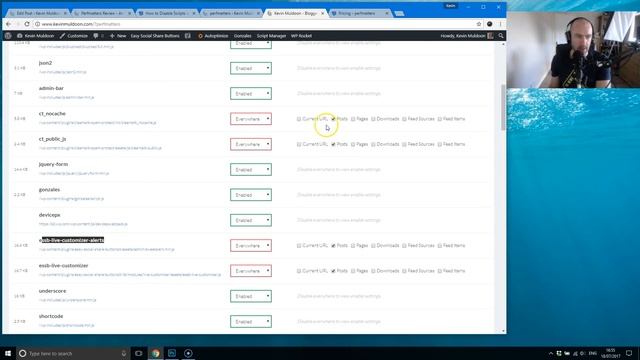Check Pages for ct_nocache

click(353, 119)
